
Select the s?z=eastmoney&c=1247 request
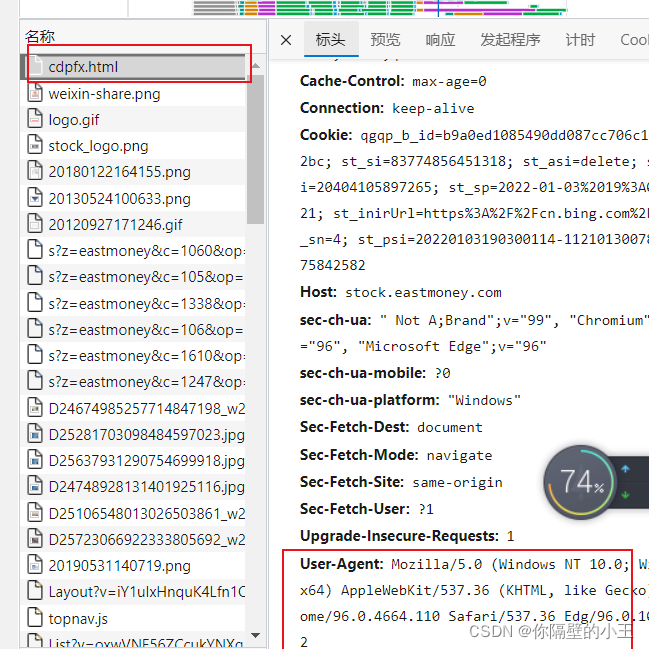tap(133, 382)
